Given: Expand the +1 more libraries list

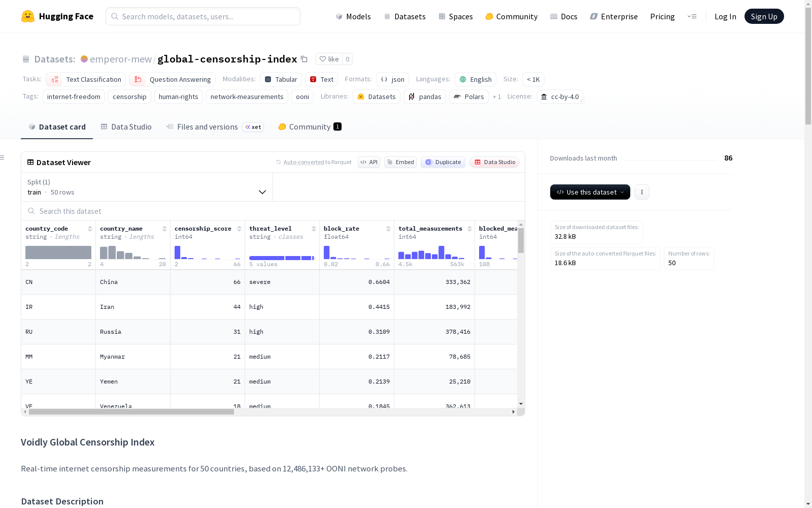Looking at the screenshot, I should 497,97.
